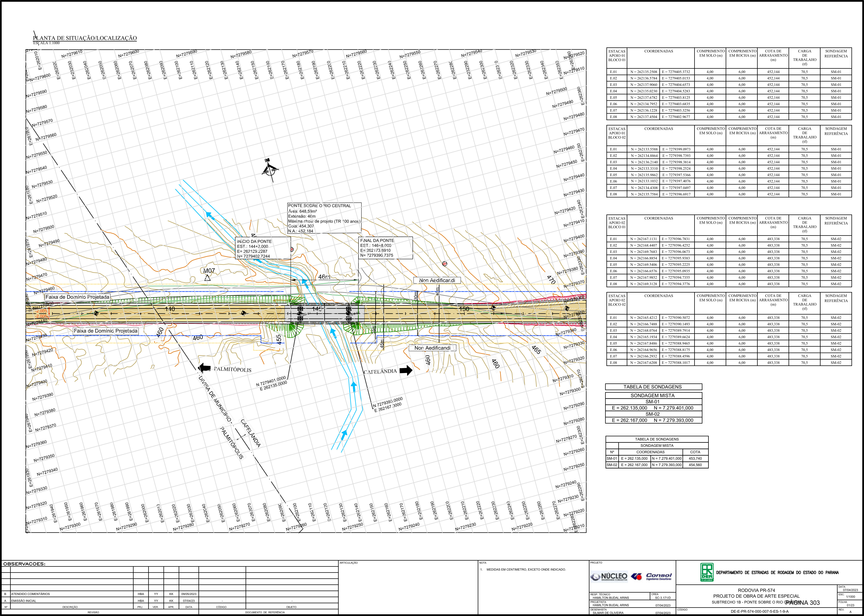Click the scale value 1/1000 in title block

(850, 597)
